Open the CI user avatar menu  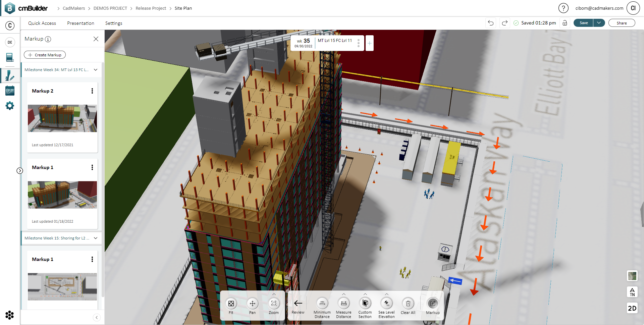tap(633, 8)
